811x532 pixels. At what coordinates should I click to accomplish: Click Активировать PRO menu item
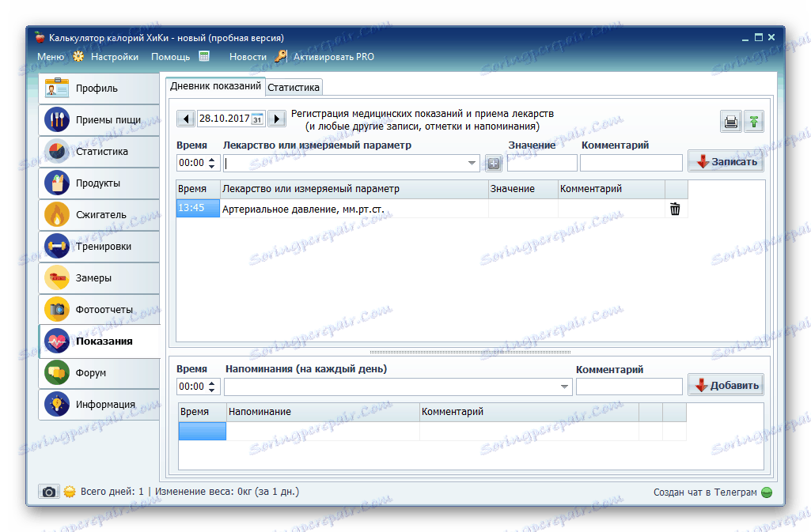point(334,57)
